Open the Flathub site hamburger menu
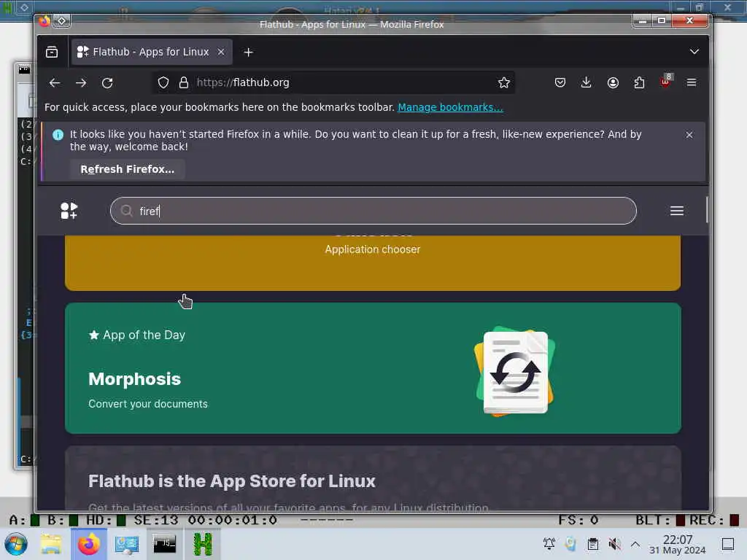 [x=677, y=211]
